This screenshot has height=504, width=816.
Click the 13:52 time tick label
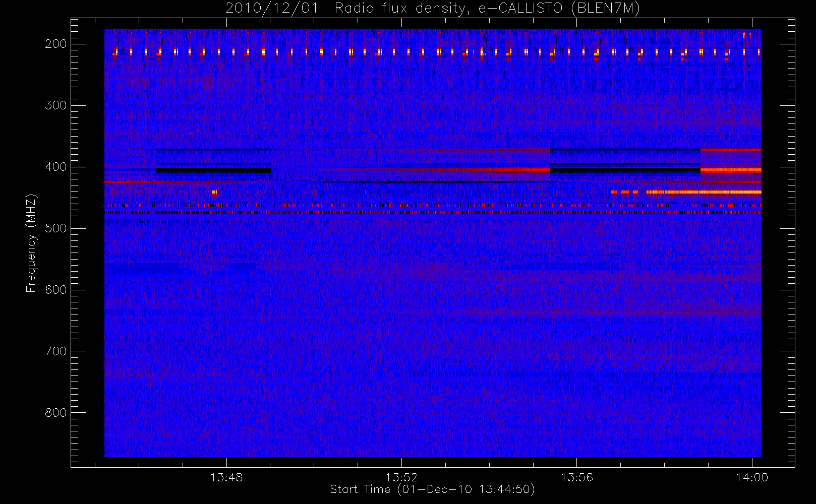coord(402,477)
